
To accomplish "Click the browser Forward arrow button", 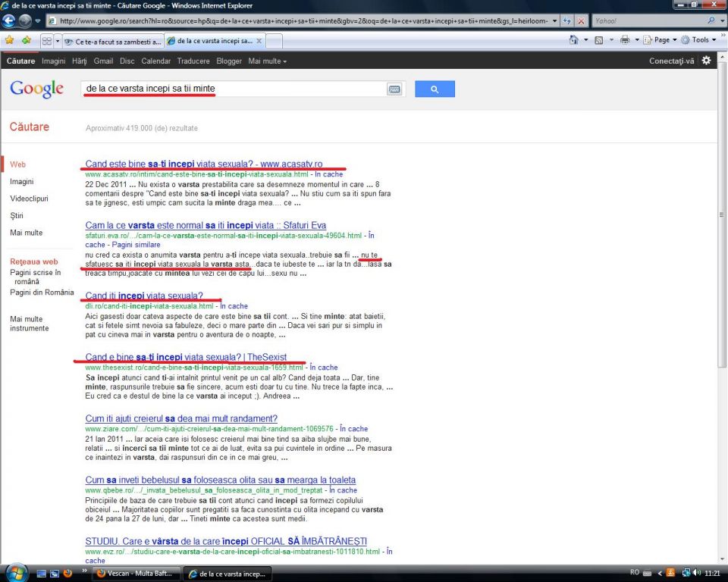I will [24, 21].
